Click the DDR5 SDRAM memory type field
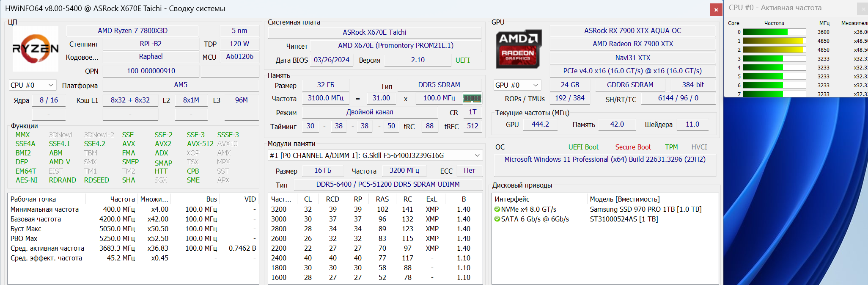This screenshot has height=285, width=868. 439,85
